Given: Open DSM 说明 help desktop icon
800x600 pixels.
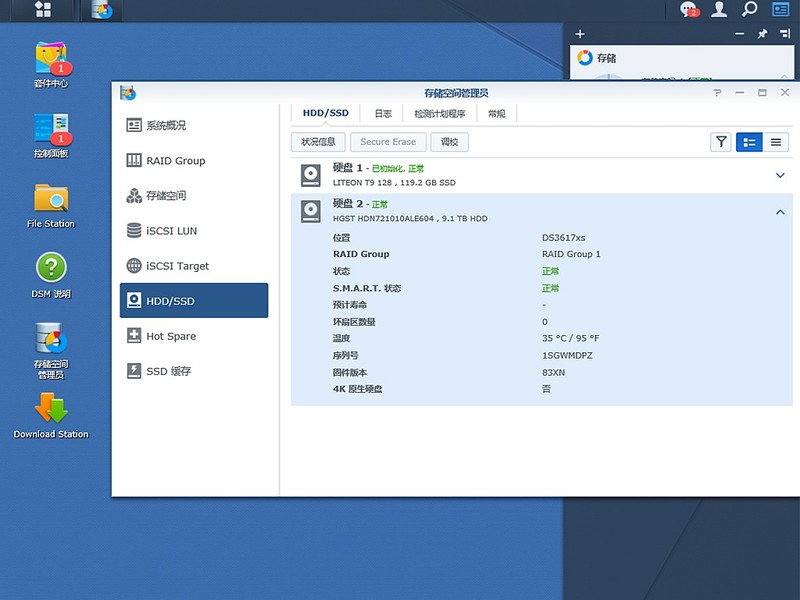Looking at the screenshot, I should pyautogui.click(x=51, y=276).
